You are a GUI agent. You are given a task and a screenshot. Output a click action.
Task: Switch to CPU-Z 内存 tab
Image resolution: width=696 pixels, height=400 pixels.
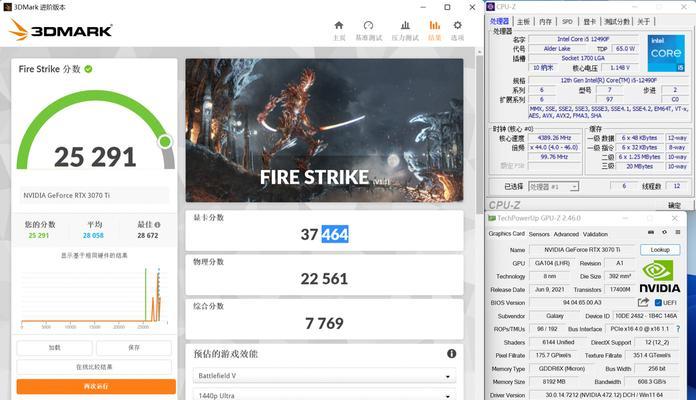coord(545,21)
